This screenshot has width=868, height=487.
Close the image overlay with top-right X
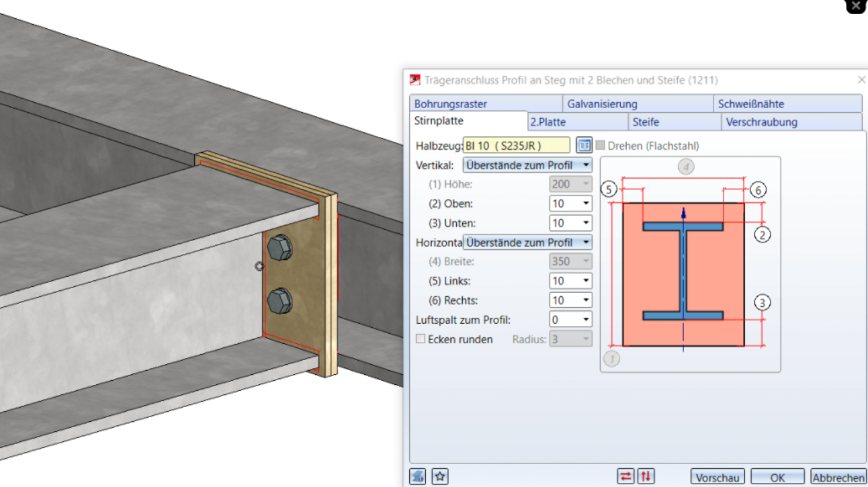855,5
